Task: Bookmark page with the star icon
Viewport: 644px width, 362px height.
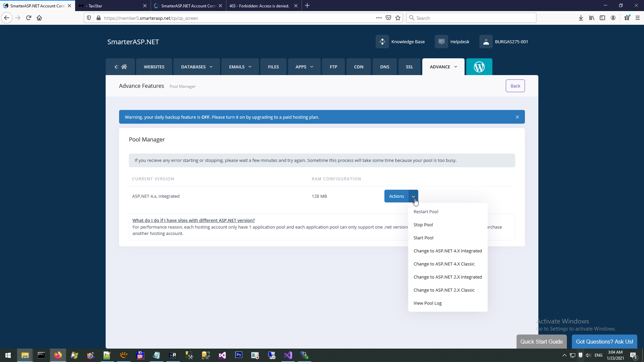Action: pos(398,18)
